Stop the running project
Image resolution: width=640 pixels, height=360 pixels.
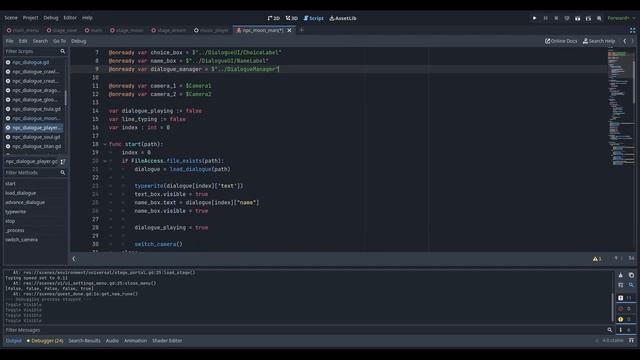pos(556,18)
